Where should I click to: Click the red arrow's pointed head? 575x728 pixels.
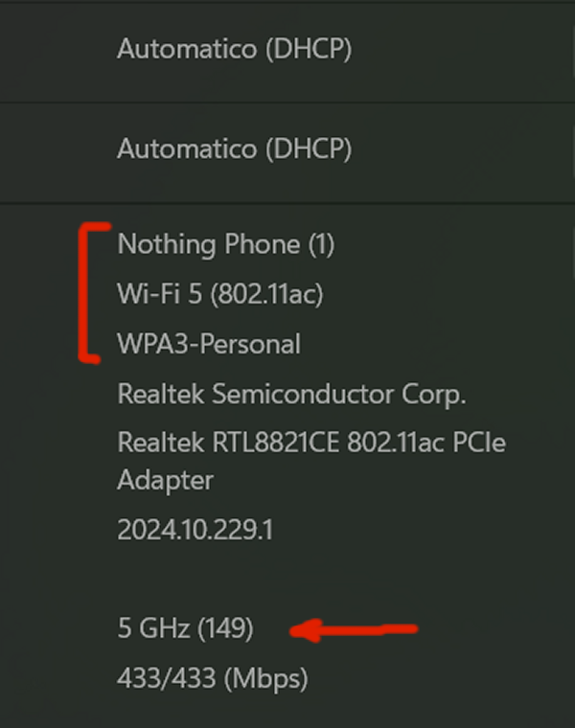[x=300, y=631]
